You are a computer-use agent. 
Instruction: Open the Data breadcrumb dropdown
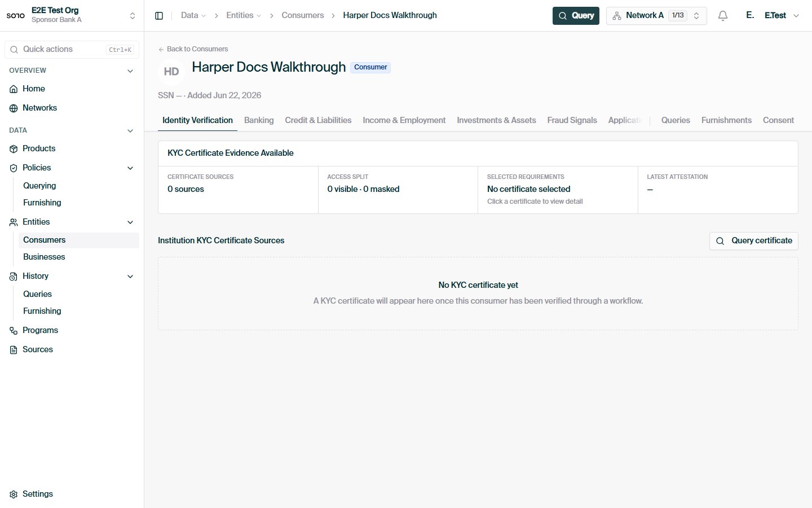(193, 15)
